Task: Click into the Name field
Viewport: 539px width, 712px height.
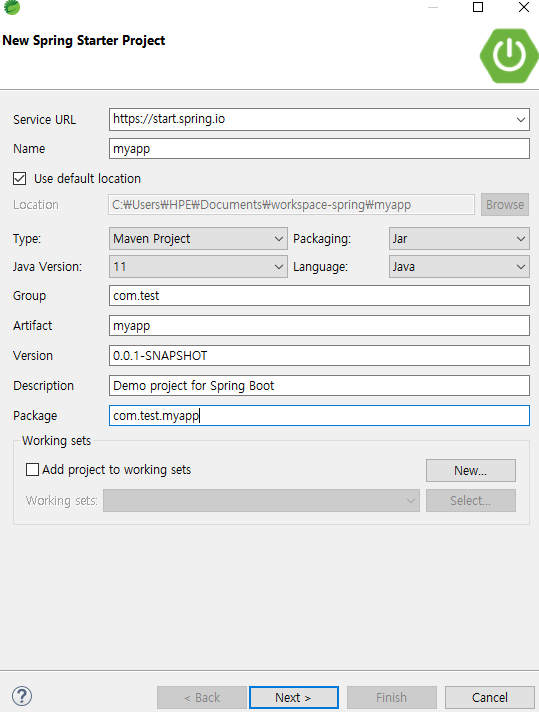Action: coord(319,149)
